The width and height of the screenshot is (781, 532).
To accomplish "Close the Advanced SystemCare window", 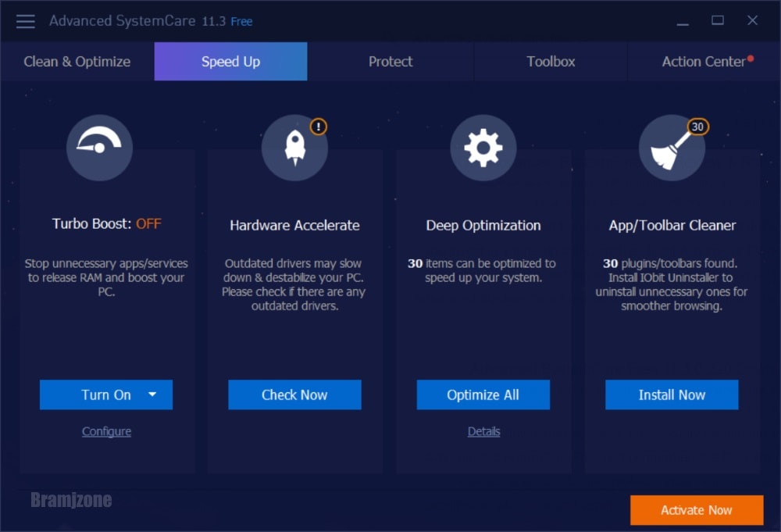I will [753, 20].
